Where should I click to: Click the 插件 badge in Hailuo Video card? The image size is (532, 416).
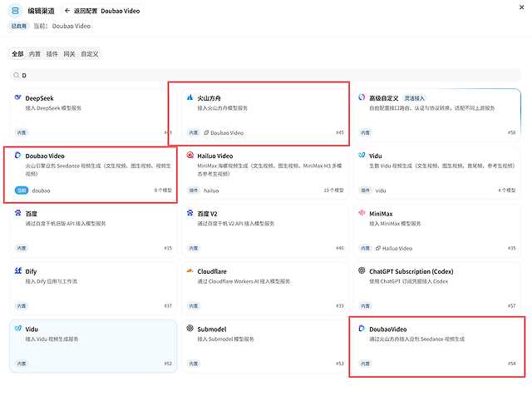pyautogui.click(x=194, y=191)
